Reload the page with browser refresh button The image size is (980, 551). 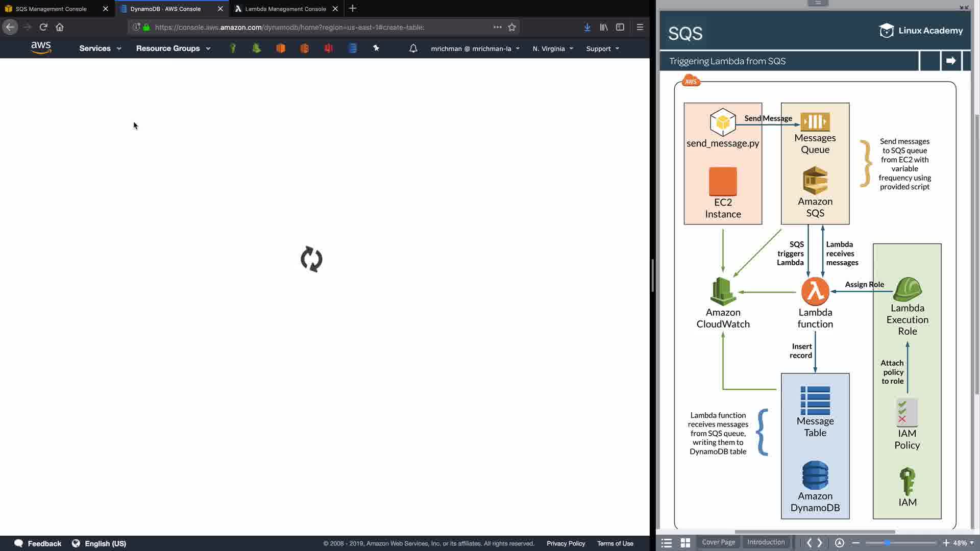[43, 27]
